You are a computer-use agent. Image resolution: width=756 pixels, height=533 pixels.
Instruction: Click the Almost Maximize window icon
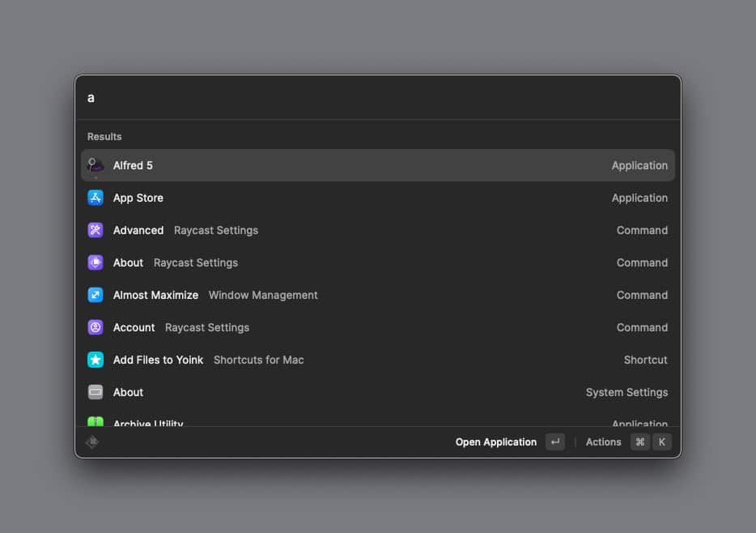coord(96,295)
